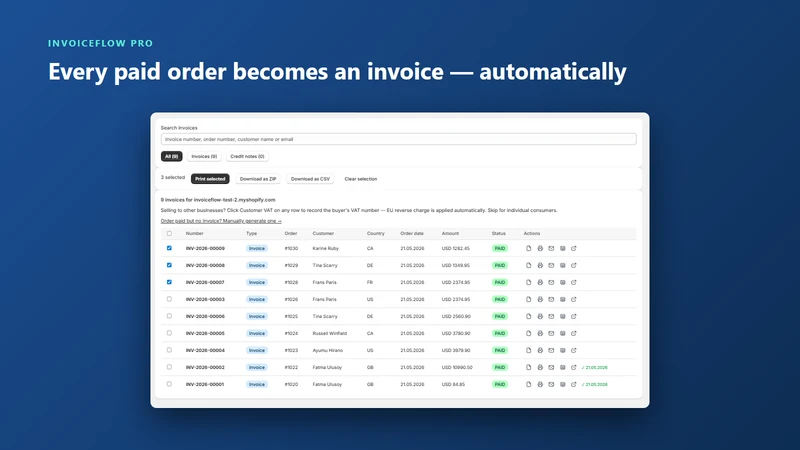800x450 pixels.
Task: Click printer icon for INV-2026-00004
Action: 540,351
